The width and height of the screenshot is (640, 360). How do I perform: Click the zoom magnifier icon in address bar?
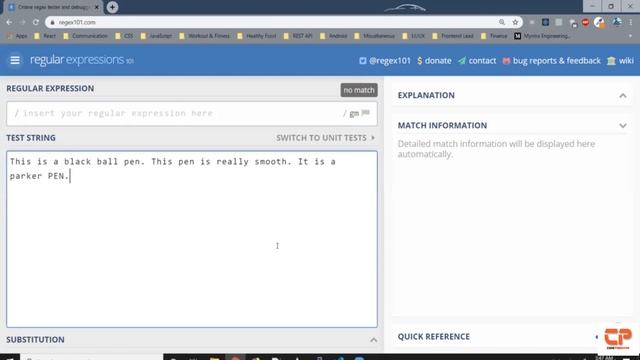[x=502, y=22]
